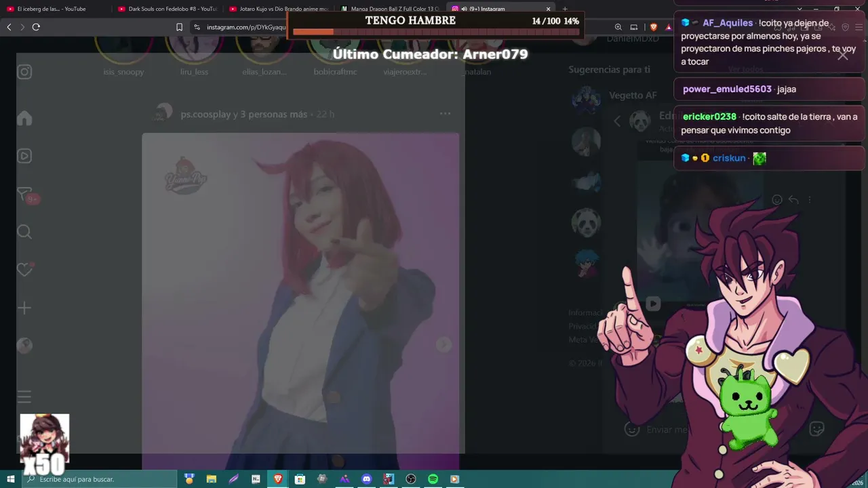Open profile avatar in Instagram sidebar

point(24,346)
